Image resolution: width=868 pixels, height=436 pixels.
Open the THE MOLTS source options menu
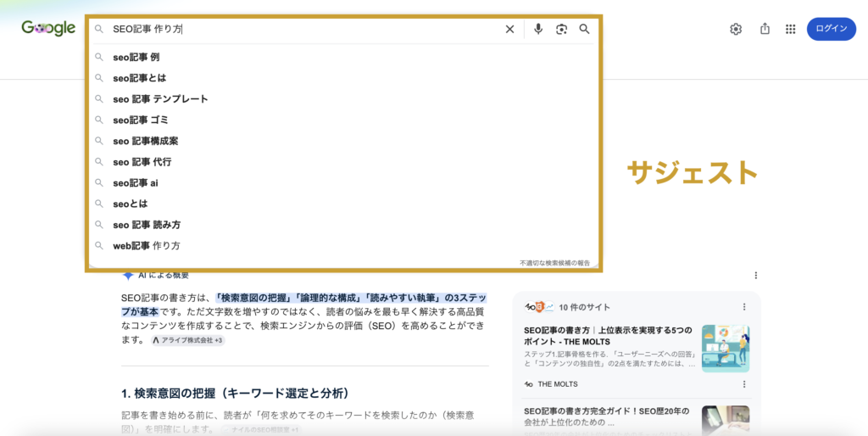point(744,384)
